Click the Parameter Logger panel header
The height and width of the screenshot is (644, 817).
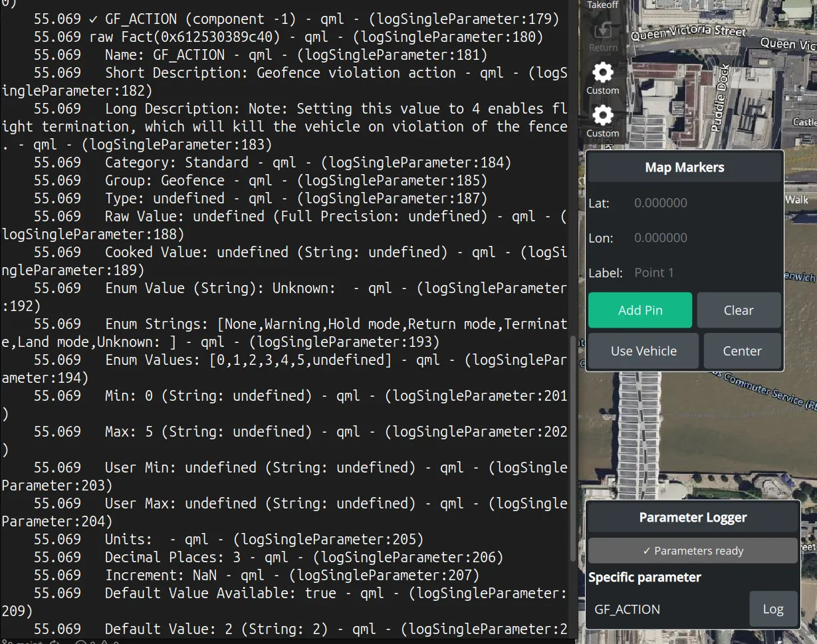tap(693, 518)
